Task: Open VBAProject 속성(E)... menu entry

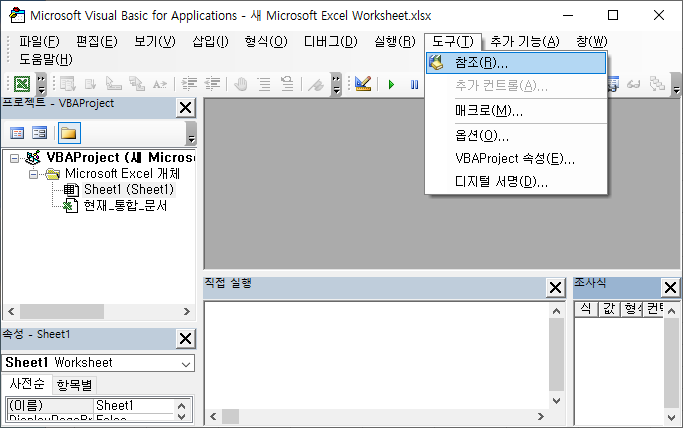Action: tap(516, 158)
